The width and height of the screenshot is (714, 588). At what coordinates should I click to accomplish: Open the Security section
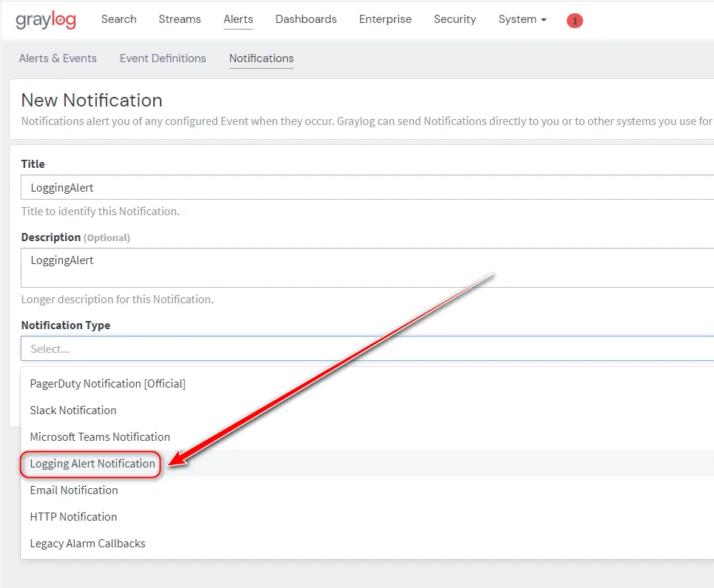455,19
